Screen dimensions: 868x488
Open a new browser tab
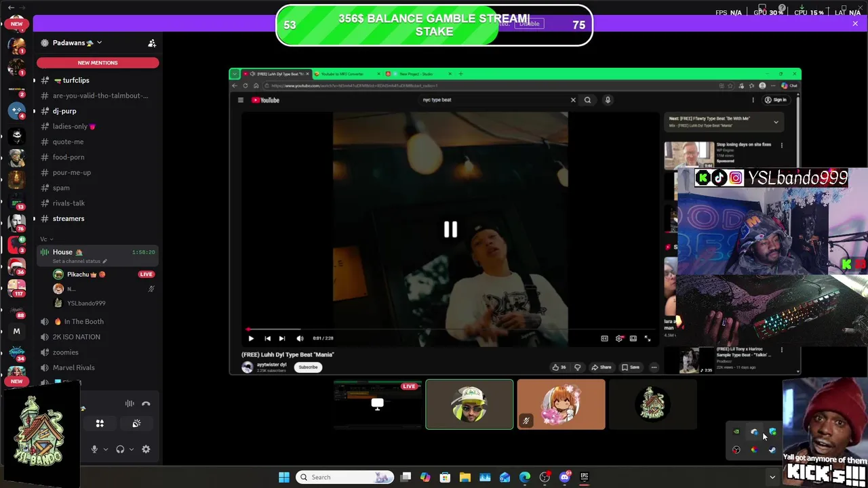[460, 74]
